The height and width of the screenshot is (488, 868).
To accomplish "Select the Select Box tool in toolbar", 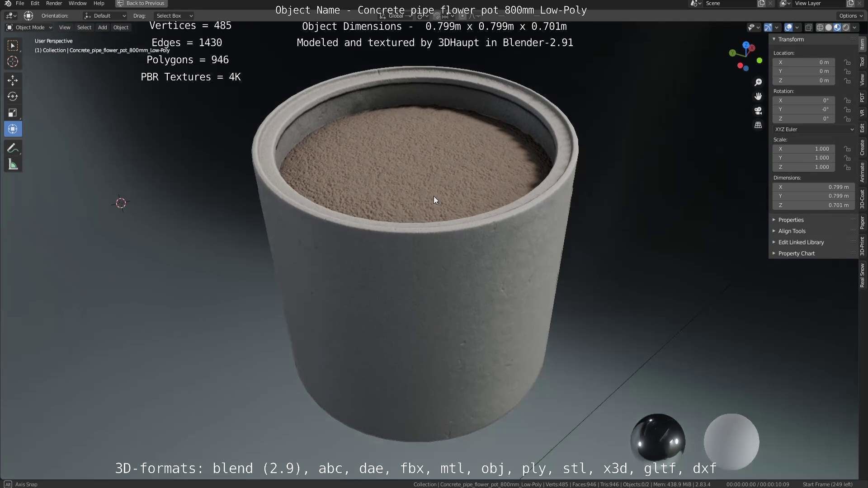I will point(13,45).
